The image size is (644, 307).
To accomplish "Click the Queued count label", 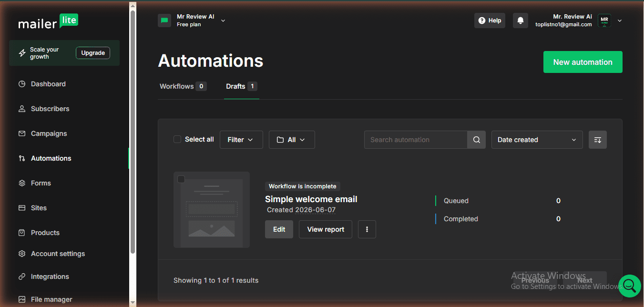I will (456, 201).
